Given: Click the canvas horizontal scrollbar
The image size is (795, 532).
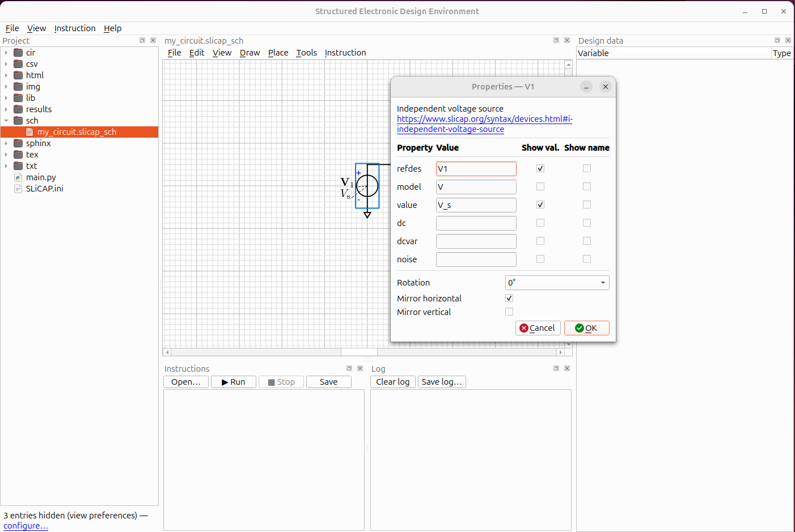Looking at the screenshot, I should 363,352.
